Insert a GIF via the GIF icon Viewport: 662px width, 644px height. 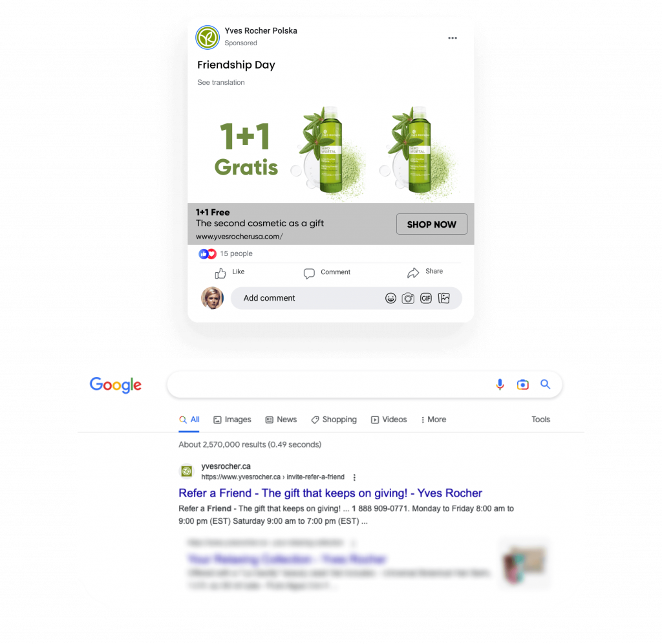(426, 298)
